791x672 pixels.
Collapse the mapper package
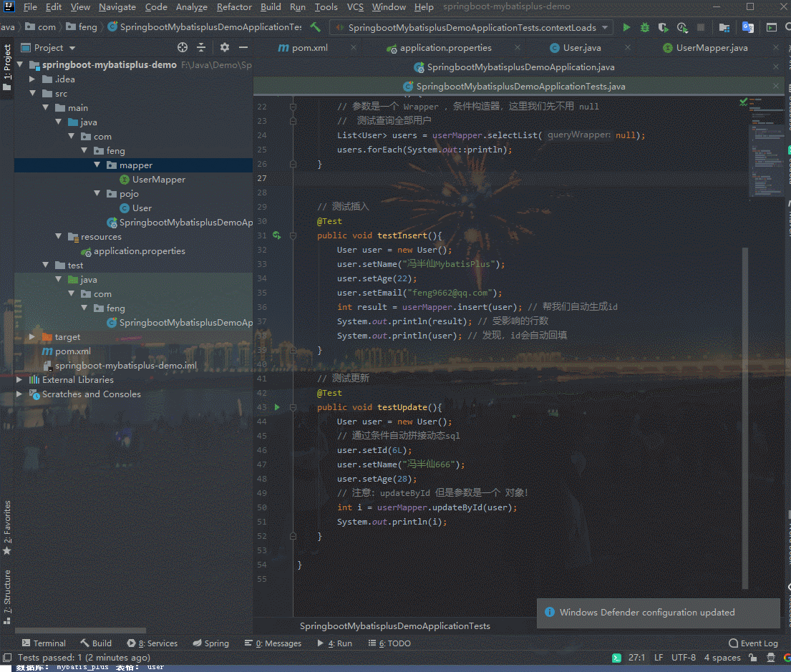[97, 165]
